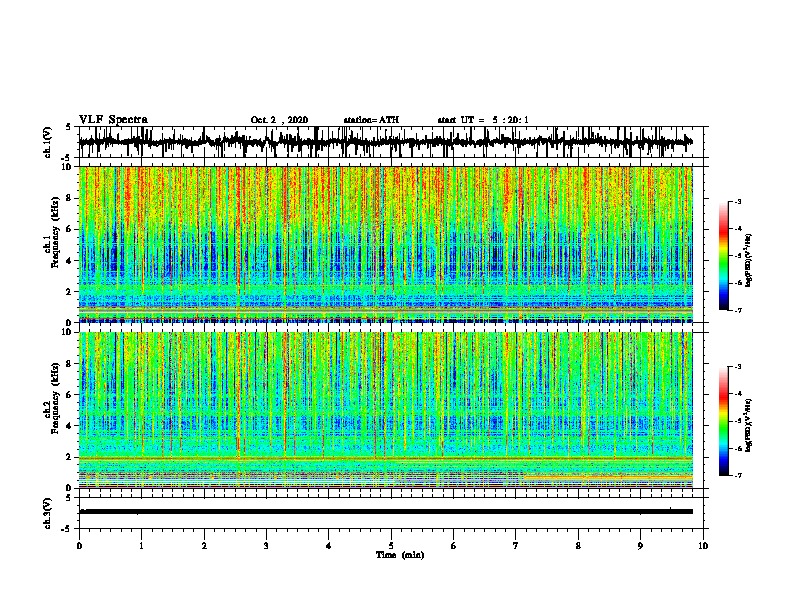
Task: Click the ch.3(V) axis label
Action: tap(48, 513)
